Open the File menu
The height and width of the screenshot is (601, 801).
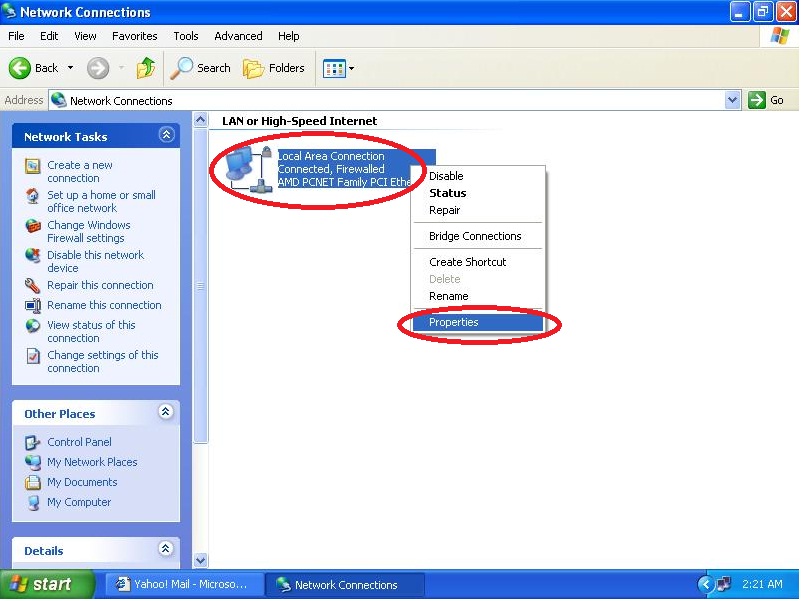point(16,36)
